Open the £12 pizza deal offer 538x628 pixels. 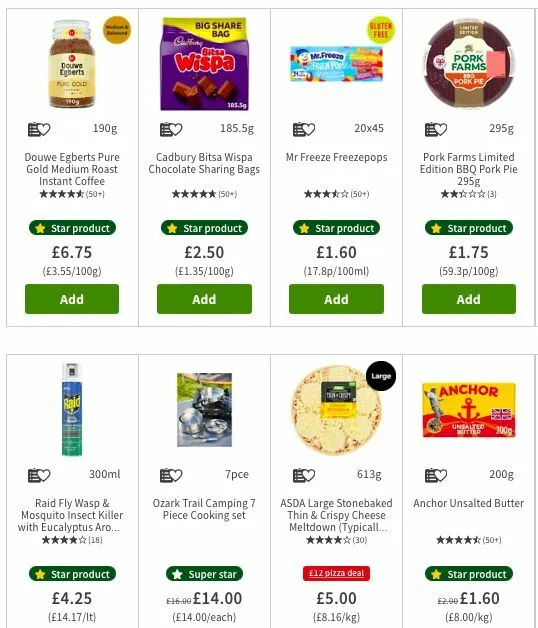(x=336, y=573)
